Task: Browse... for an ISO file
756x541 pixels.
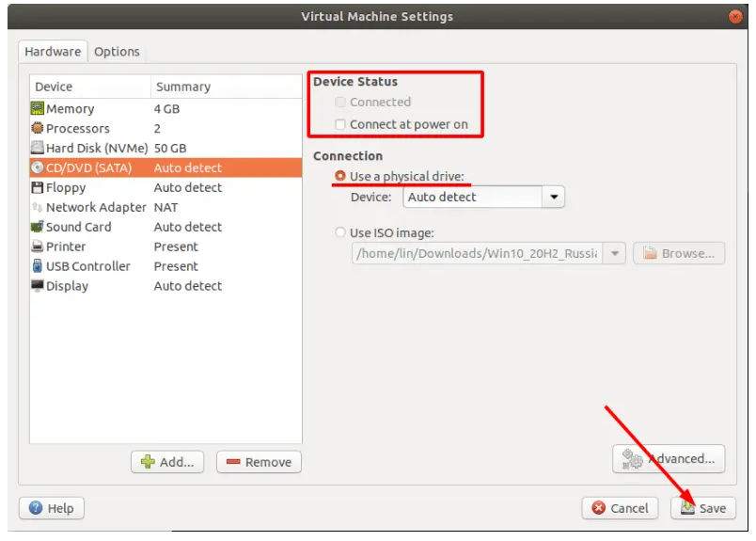Action: point(679,253)
